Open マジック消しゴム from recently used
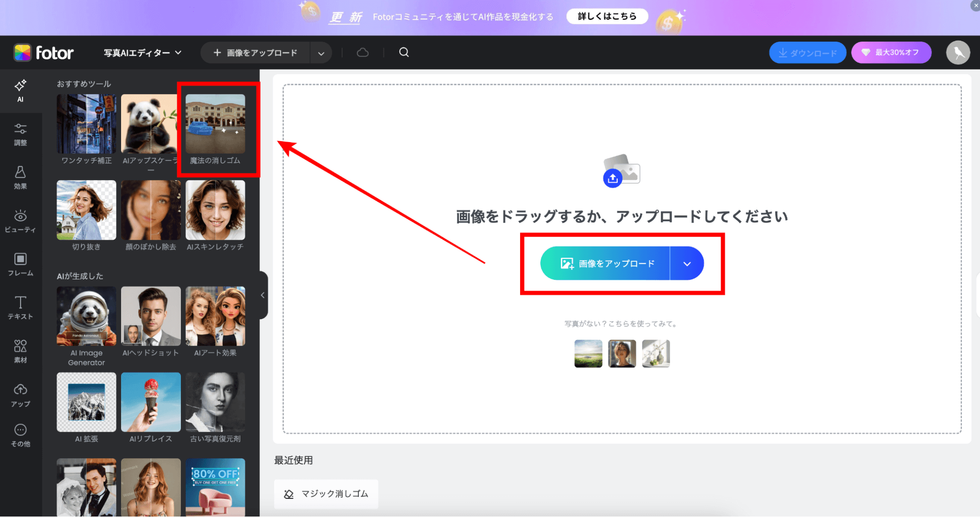Screen dimensions: 980x517 326,494
